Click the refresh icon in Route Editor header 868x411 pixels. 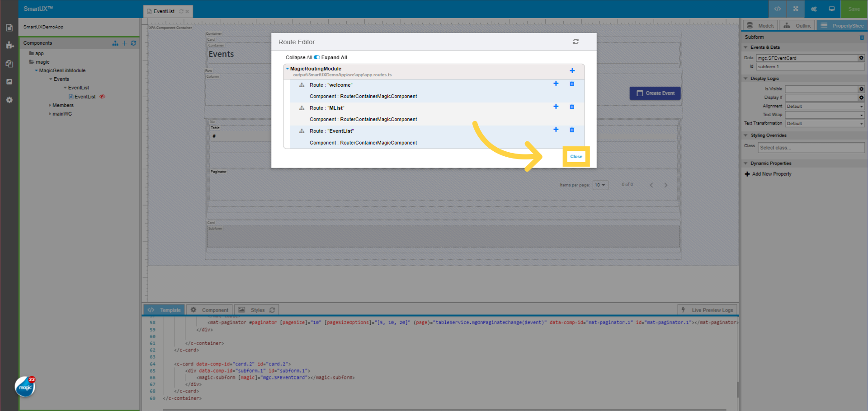click(576, 42)
